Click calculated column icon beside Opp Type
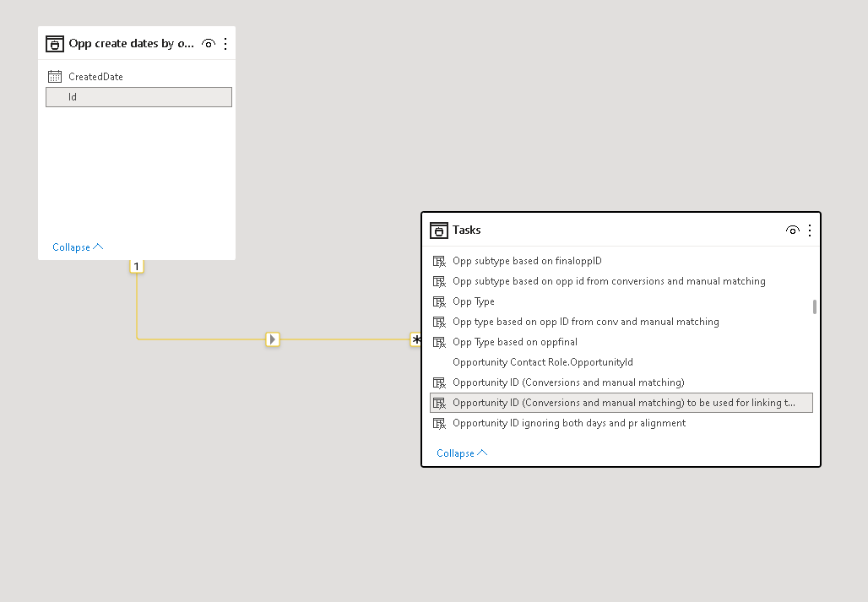This screenshot has width=868, height=602. pos(439,301)
